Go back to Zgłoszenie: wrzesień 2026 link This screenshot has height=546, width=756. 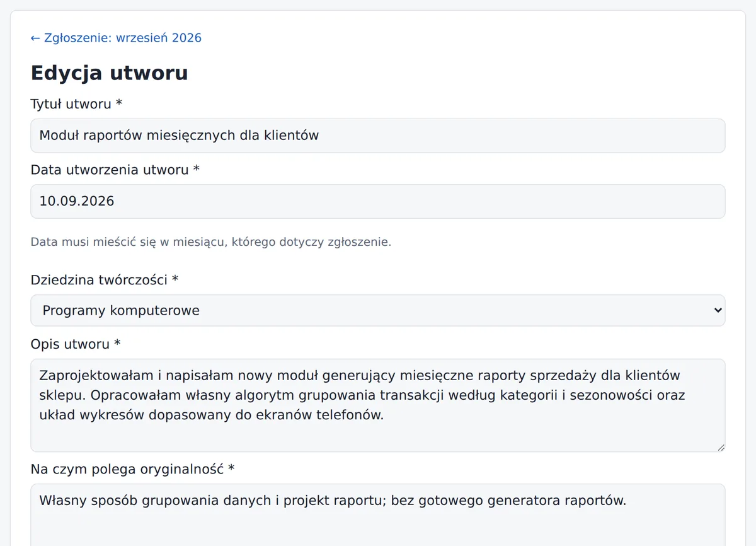[116, 38]
